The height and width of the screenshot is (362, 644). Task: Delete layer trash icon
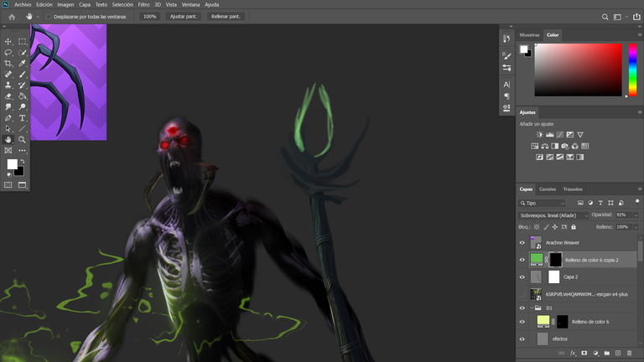pyautogui.click(x=629, y=353)
